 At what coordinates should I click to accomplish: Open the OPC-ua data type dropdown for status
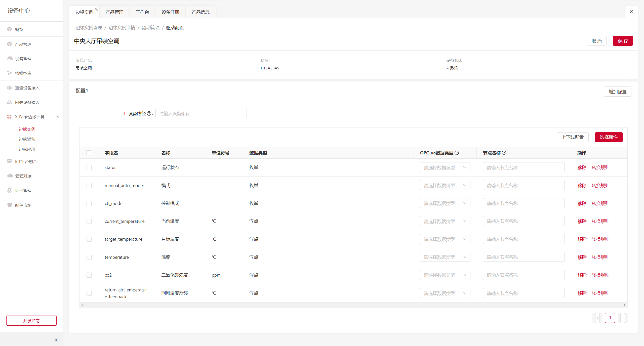click(x=445, y=167)
